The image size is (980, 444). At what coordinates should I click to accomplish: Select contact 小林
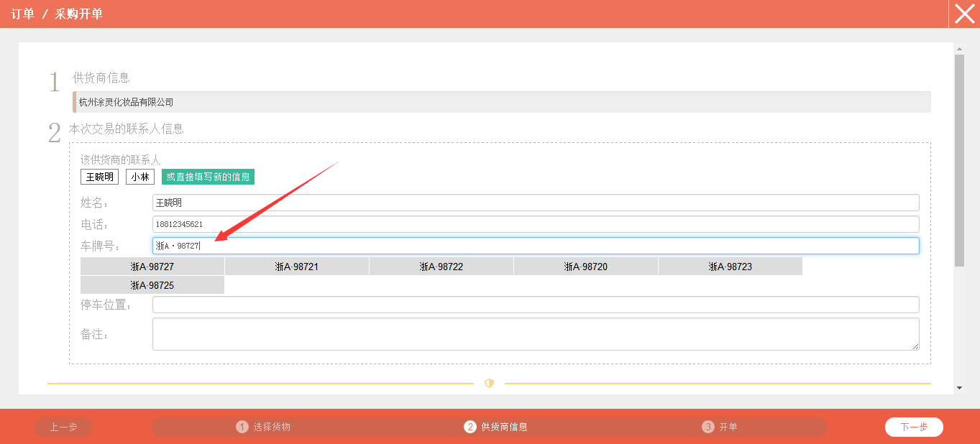tap(140, 177)
